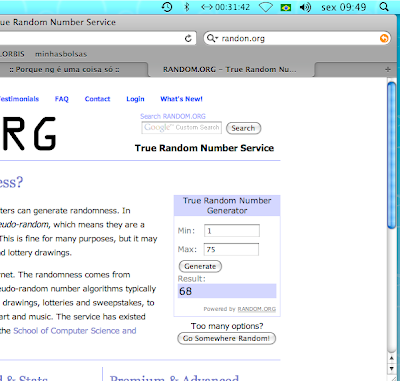Open the Powered by RANDOM.ORG link
This screenshot has height=381, width=400.
(x=257, y=309)
